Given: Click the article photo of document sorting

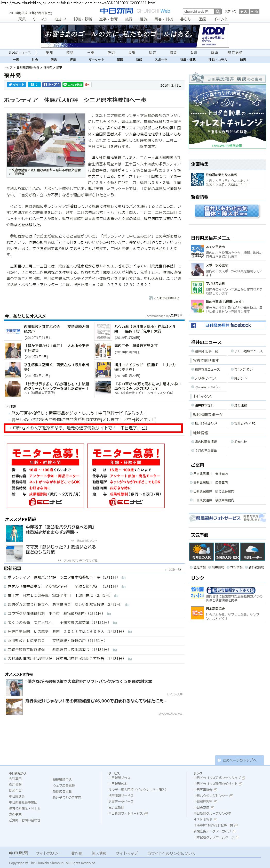Looking at the screenshot, I should click(46, 140).
